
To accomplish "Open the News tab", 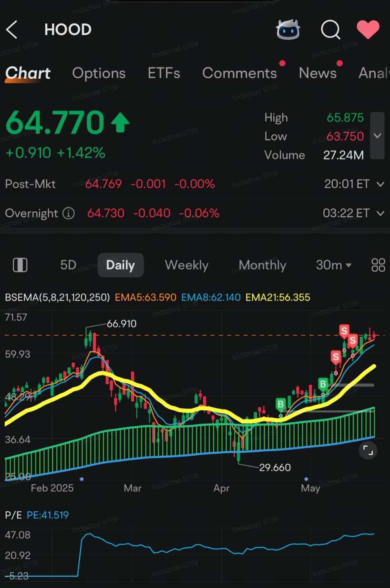I will (318, 73).
